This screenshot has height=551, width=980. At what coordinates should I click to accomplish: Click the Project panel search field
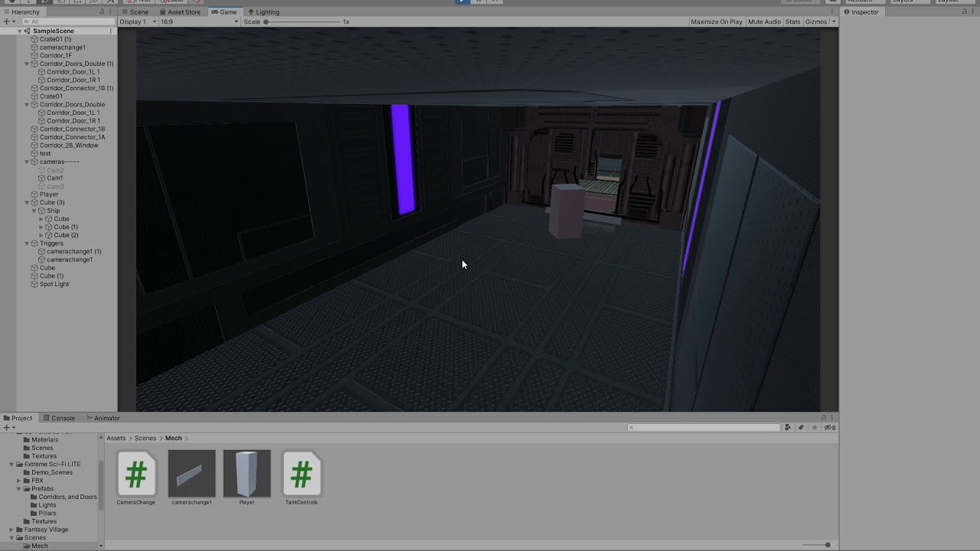pyautogui.click(x=704, y=428)
